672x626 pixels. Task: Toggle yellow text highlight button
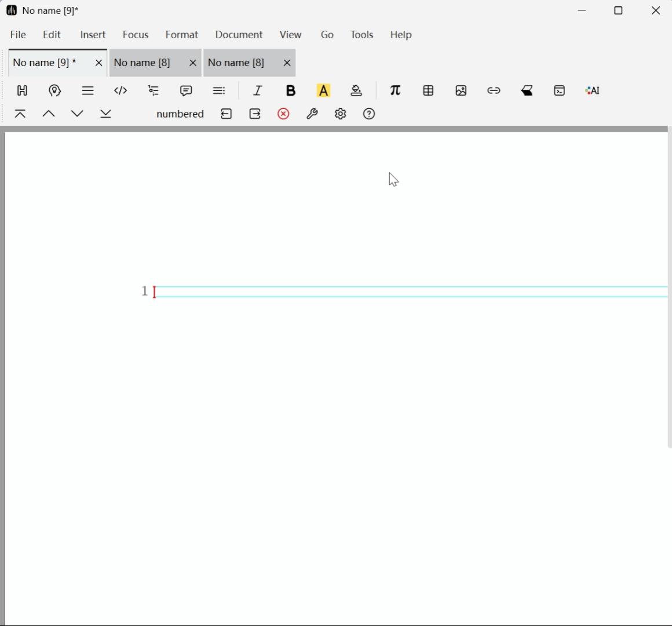(x=323, y=90)
